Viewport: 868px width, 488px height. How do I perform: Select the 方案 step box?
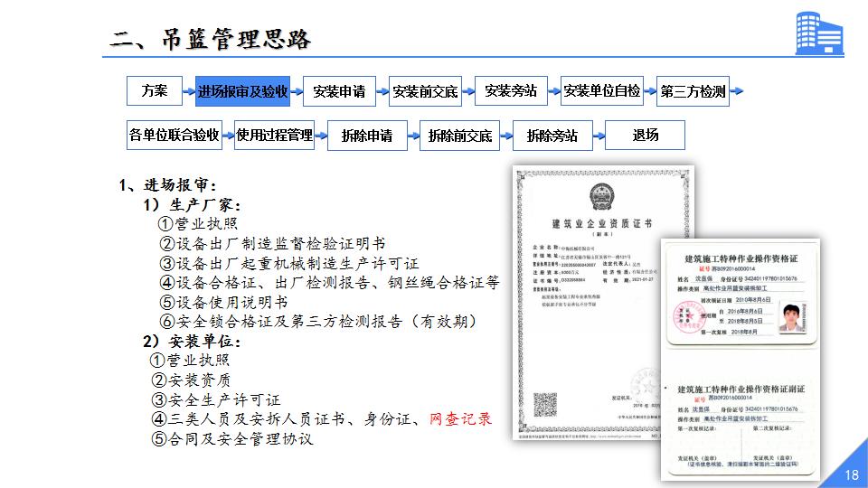[155, 90]
